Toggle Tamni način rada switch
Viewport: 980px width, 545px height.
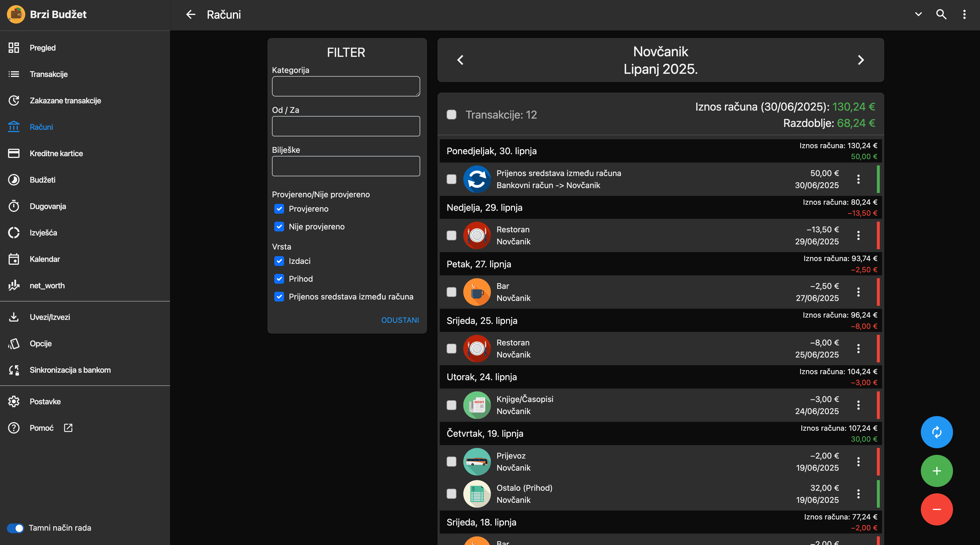[16, 528]
